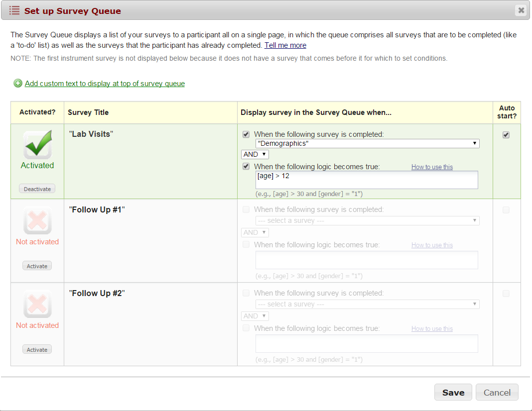Disable Auto start for Lab Visits
Viewport: 532px width, 411px height.
point(506,135)
